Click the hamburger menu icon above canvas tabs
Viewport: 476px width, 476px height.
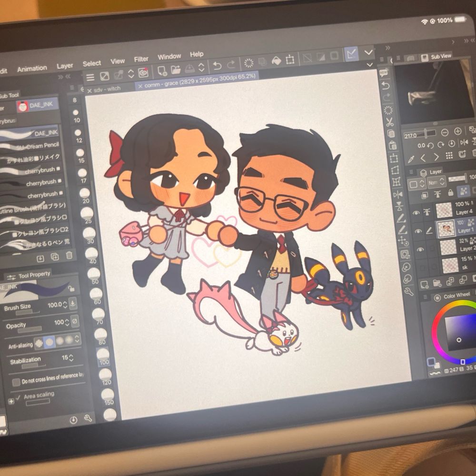tap(90, 78)
